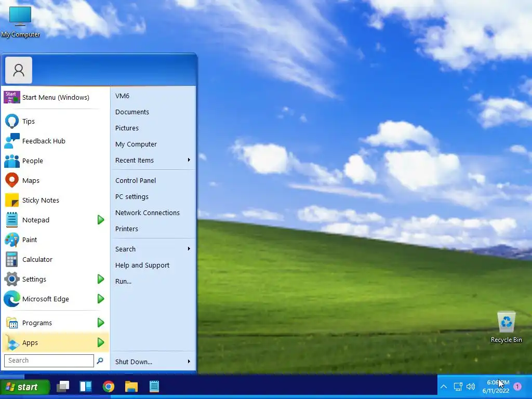532x399 pixels.
Task: Focus the start menu Search box
Action: tap(49, 361)
